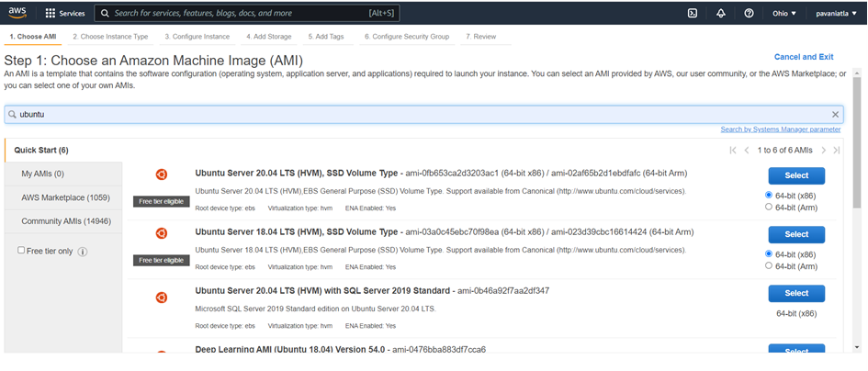Go to 7. Review tab
Screen dimensions: 868x371
481,37
